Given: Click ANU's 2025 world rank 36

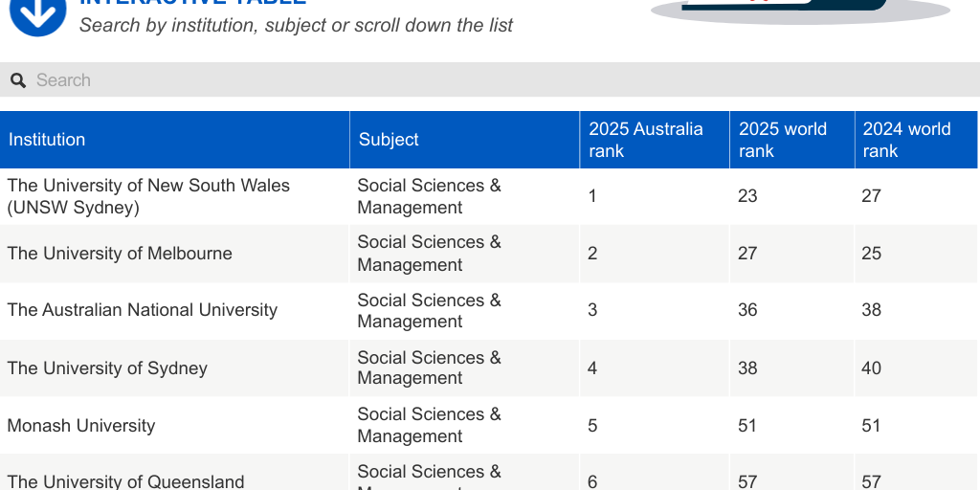Looking at the screenshot, I should (747, 311).
